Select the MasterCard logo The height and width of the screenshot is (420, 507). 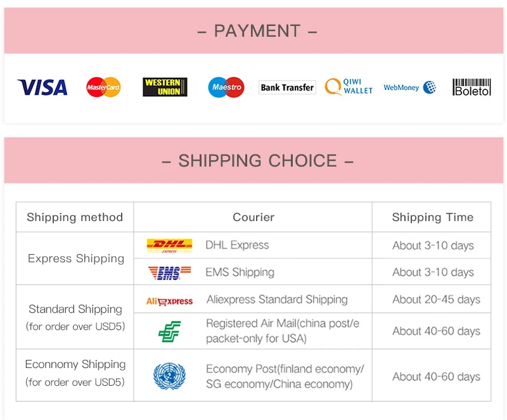tap(103, 87)
